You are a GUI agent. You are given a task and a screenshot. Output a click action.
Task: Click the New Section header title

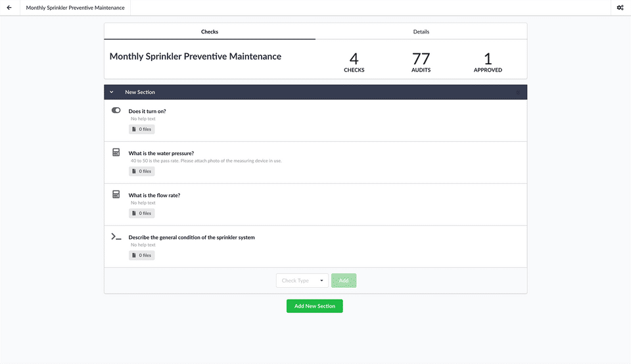[140, 92]
